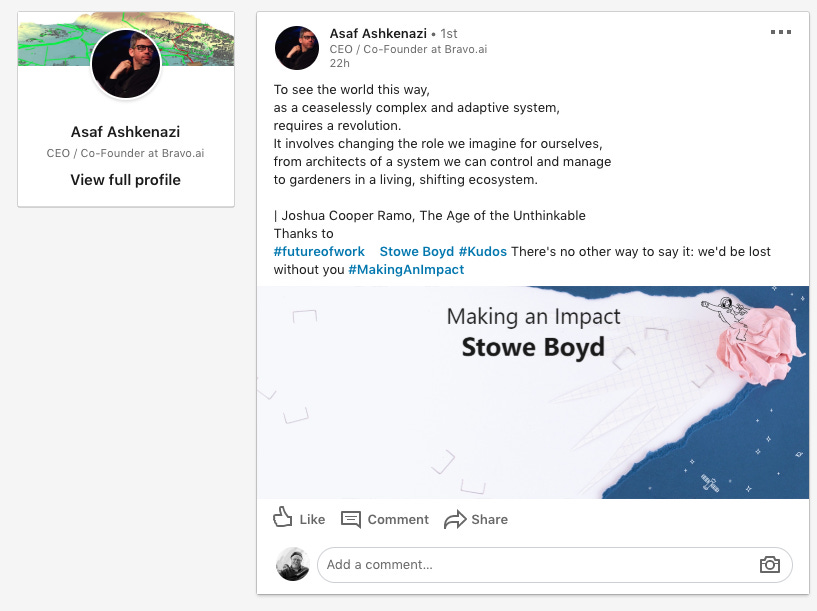The height and width of the screenshot is (611, 817).
Task: Open the #Kudos hashtag link
Action: click(x=483, y=251)
